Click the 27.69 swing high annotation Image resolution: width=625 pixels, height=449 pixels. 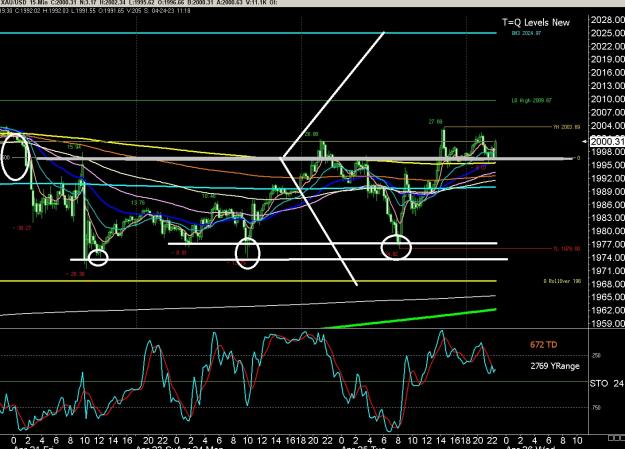pos(435,122)
